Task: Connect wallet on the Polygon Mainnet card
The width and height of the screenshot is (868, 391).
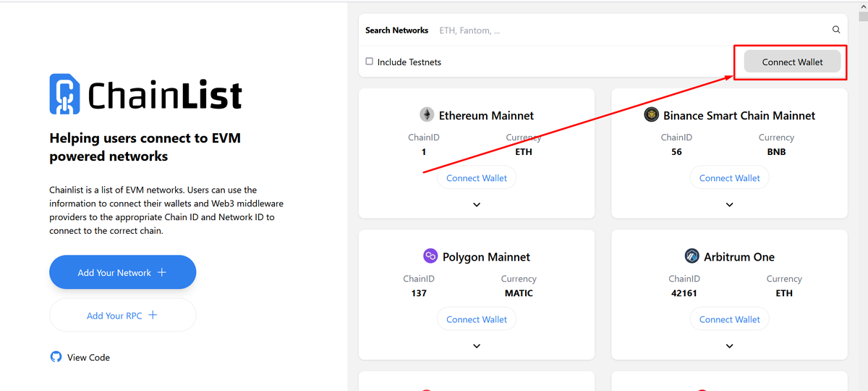Action: coord(477,319)
